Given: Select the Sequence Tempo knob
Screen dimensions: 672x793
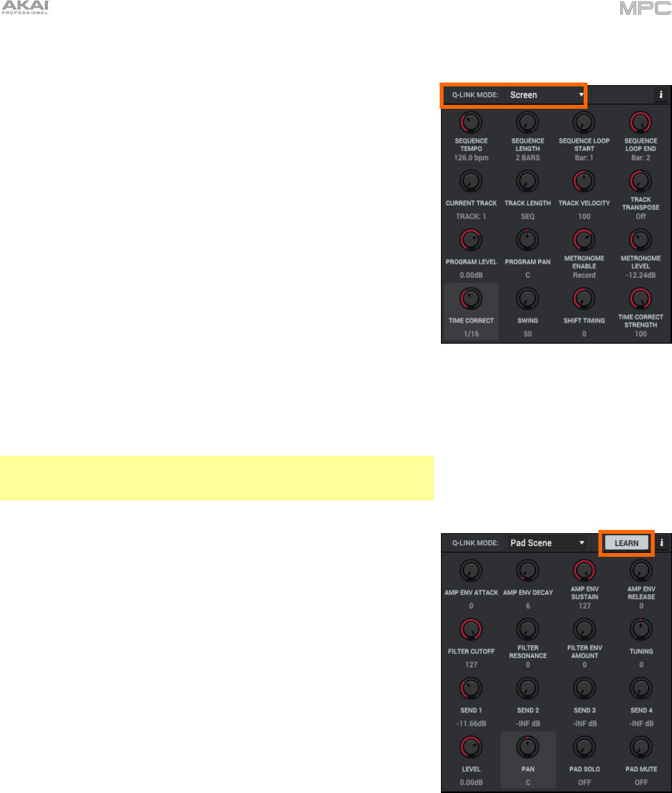Looking at the screenshot, I should coord(471,122).
